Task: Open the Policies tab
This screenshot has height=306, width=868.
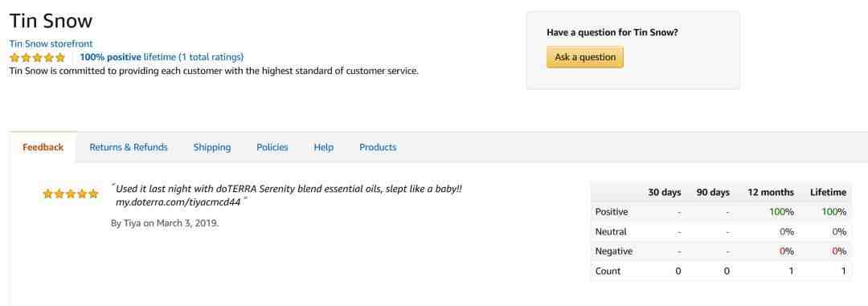Action: point(272,147)
